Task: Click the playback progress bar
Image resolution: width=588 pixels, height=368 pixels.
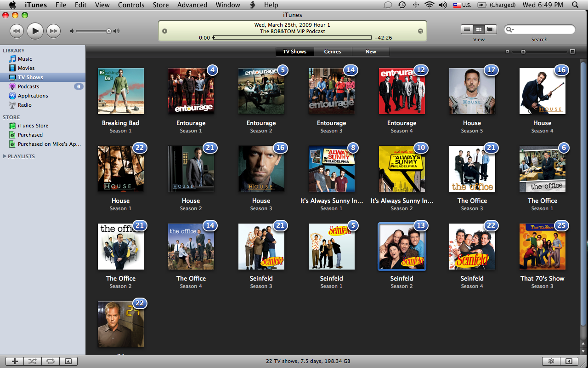Action: pos(292,38)
